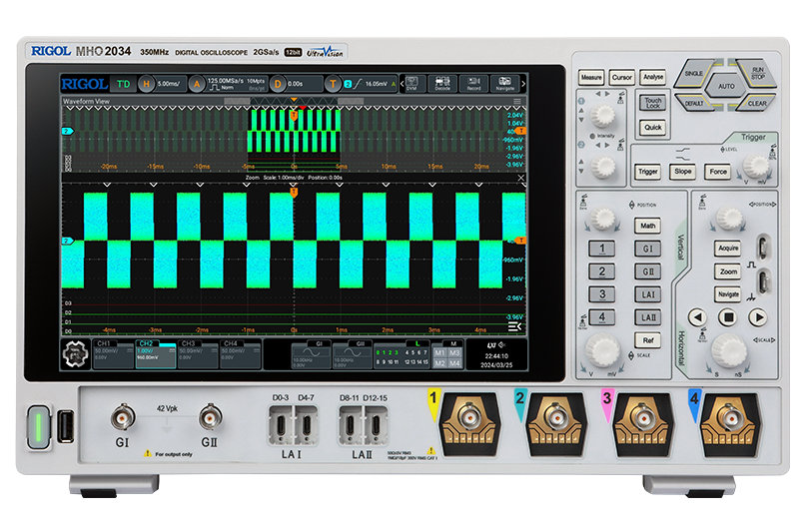Tap the Decode icon in the top bar
This screenshot has width=799, height=532.
point(442,84)
